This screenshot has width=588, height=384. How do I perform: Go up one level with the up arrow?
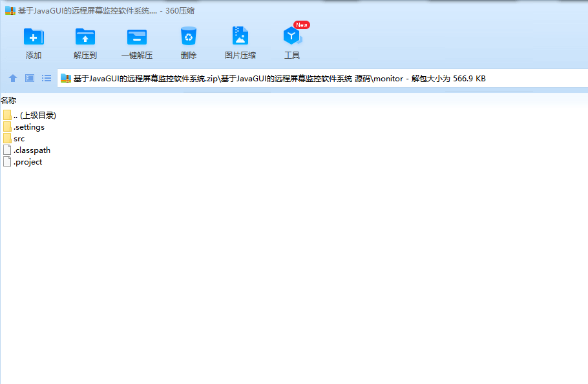point(13,78)
